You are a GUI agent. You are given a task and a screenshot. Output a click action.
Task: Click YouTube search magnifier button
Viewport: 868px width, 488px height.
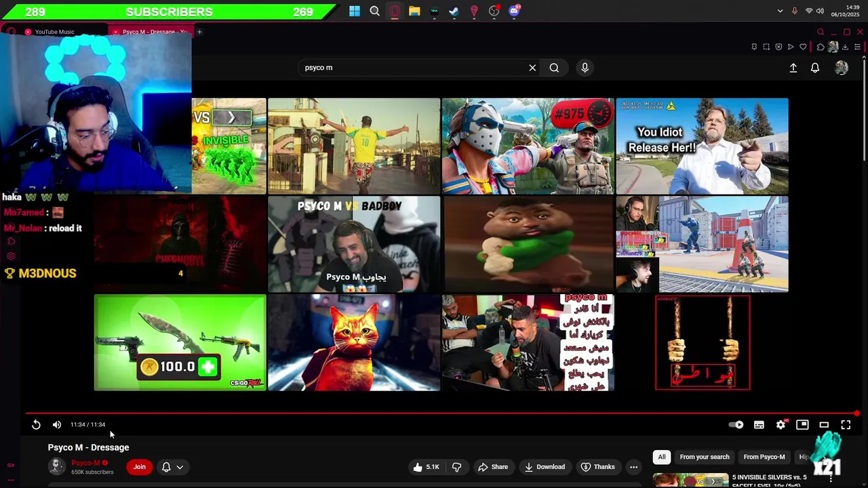(554, 68)
